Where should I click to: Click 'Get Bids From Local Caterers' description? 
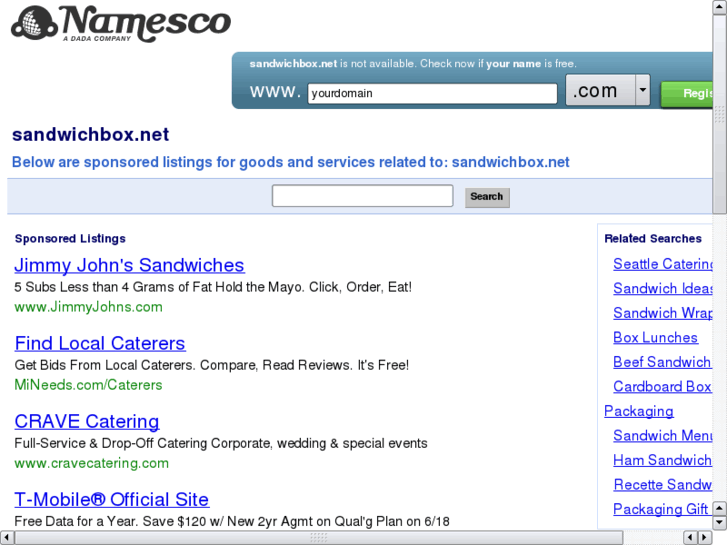(211, 365)
